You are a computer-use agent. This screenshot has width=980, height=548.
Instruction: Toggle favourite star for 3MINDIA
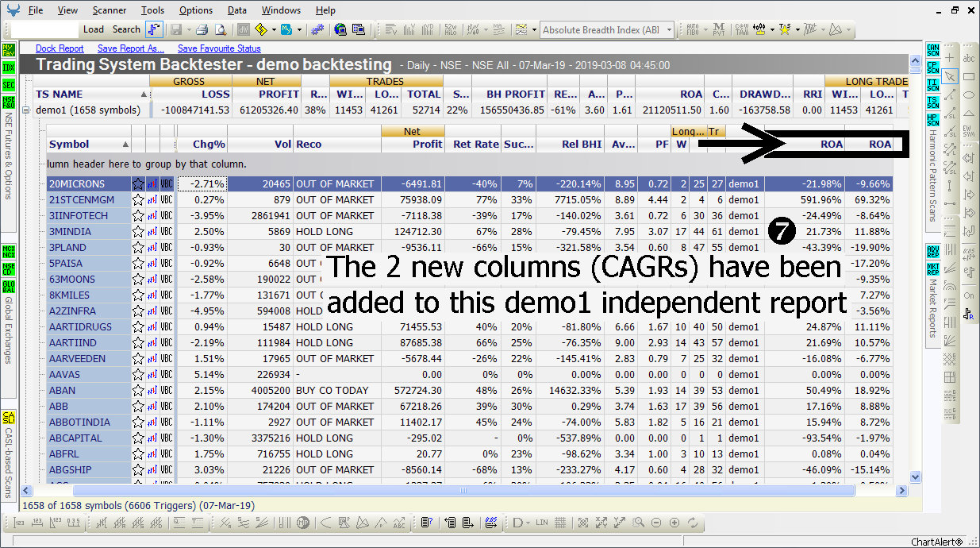pos(138,231)
